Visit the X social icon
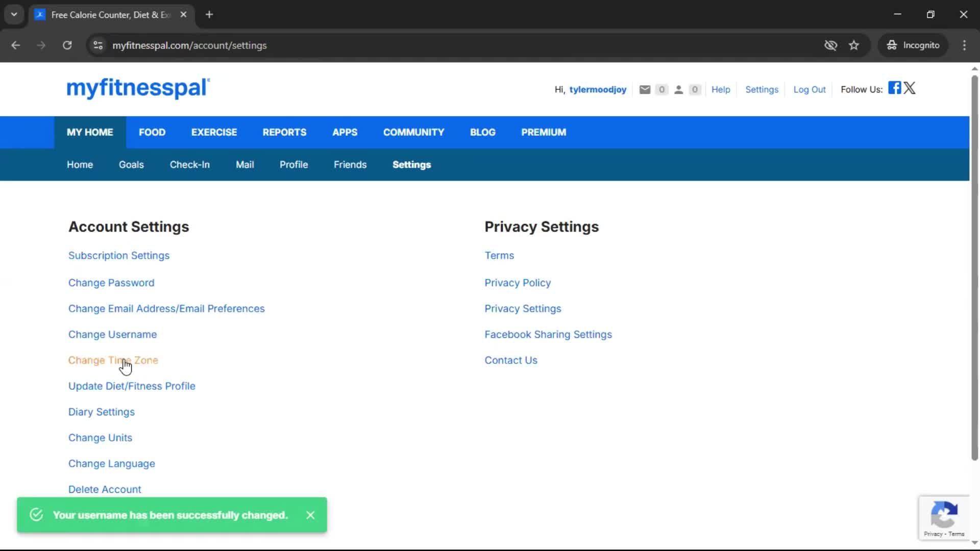Screen dimensions: 980x551 [x=910, y=88]
